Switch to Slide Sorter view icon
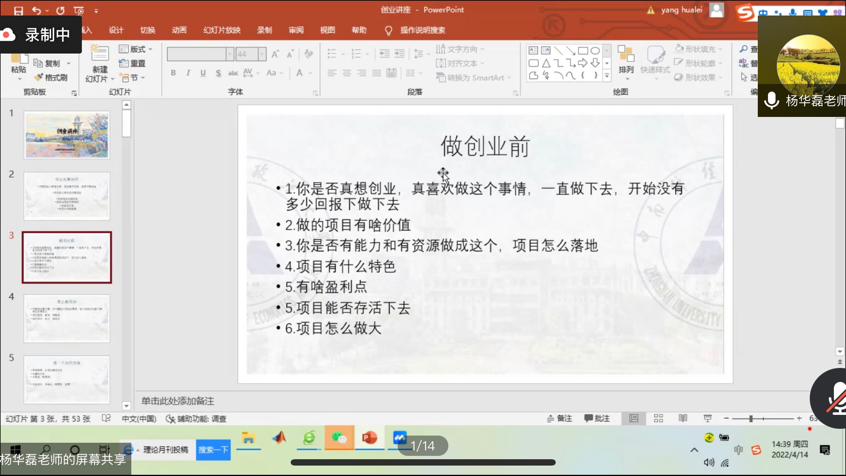This screenshot has width=846, height=476. point(658,419)
